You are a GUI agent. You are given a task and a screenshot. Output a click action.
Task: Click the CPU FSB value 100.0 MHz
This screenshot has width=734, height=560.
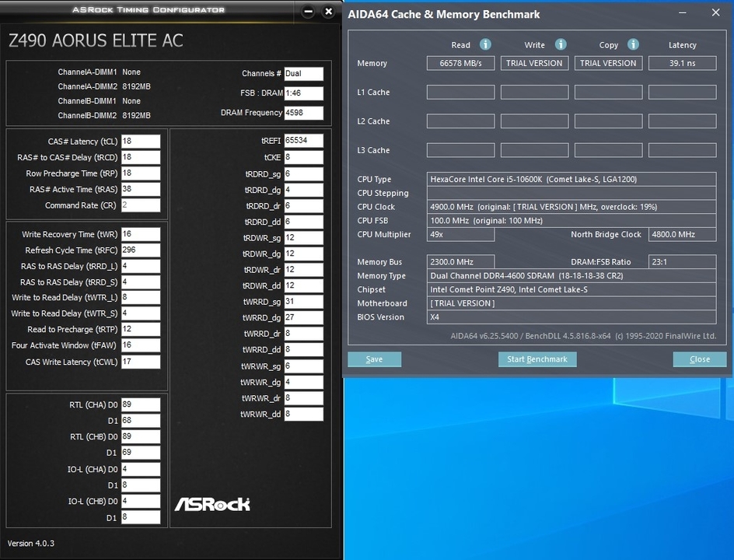[x=571, y=221]
